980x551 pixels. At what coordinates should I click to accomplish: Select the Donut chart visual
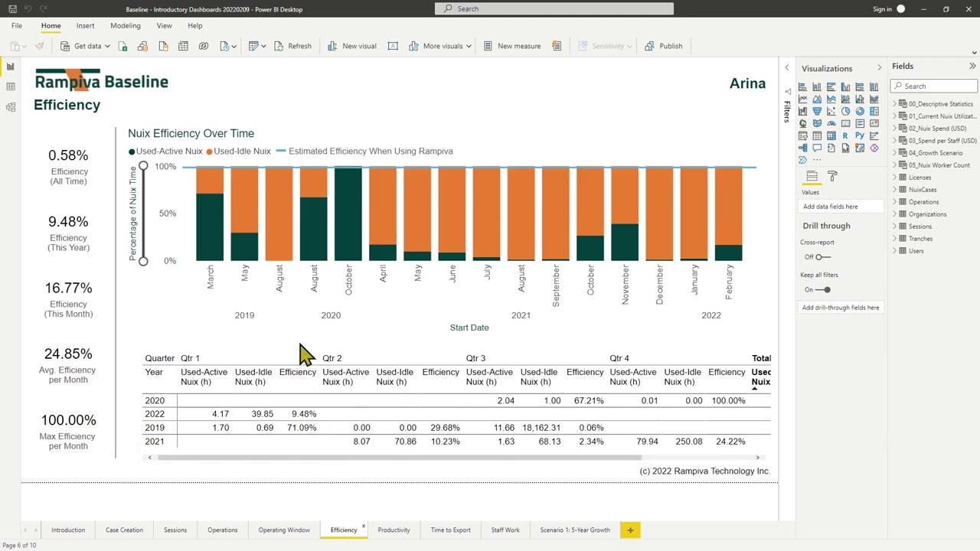click(x=860, y=112)
